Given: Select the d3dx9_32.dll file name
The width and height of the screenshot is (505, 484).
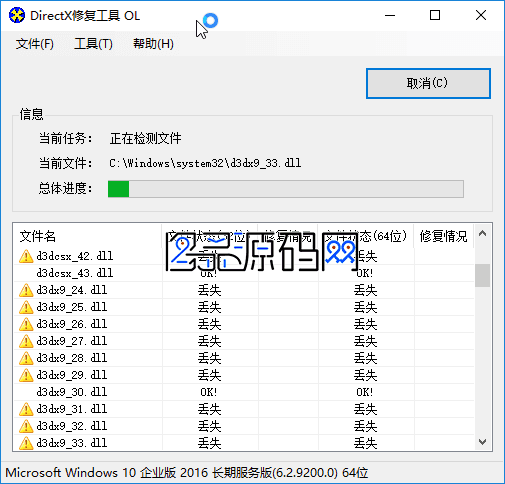Looking at the screenshot, I should point(72,426).
